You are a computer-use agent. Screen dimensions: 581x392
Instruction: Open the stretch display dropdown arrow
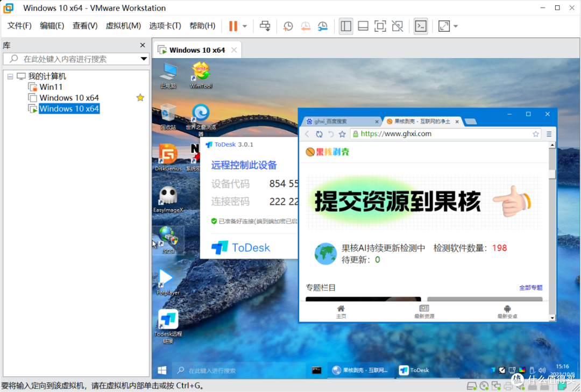click(456, 26)
